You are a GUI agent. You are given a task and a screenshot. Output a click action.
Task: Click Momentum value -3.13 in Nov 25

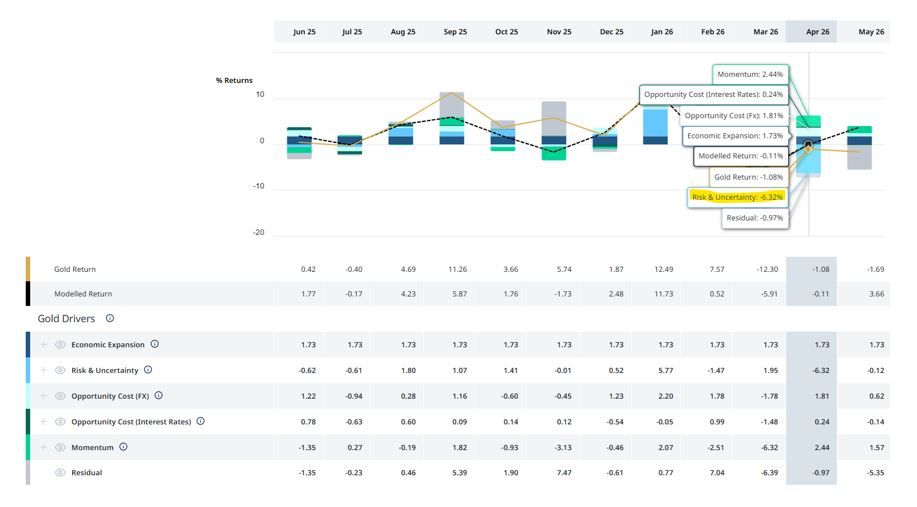coord(564,447)
